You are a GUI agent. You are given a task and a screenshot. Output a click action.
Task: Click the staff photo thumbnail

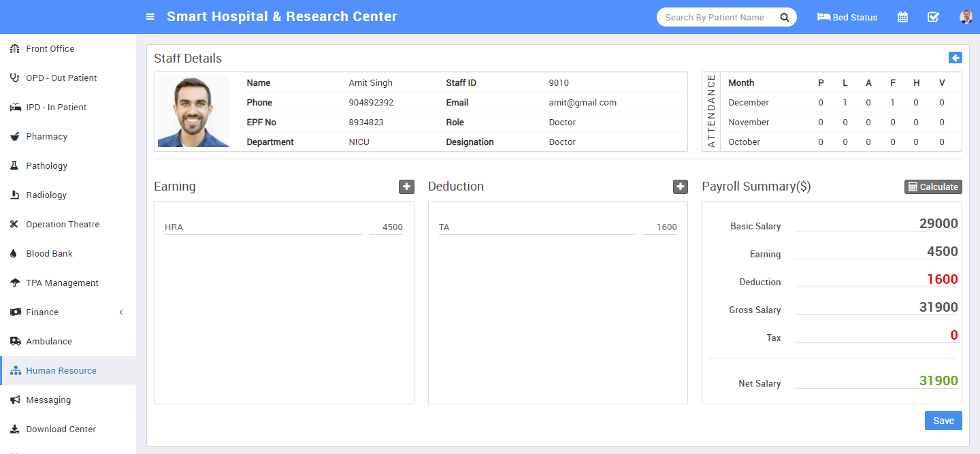[x=193, y=111]
